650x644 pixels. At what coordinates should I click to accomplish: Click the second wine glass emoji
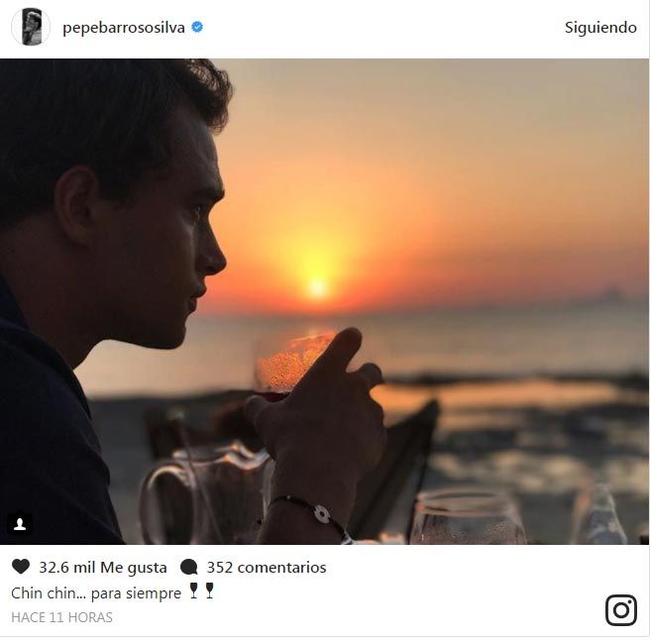(209, 590)
